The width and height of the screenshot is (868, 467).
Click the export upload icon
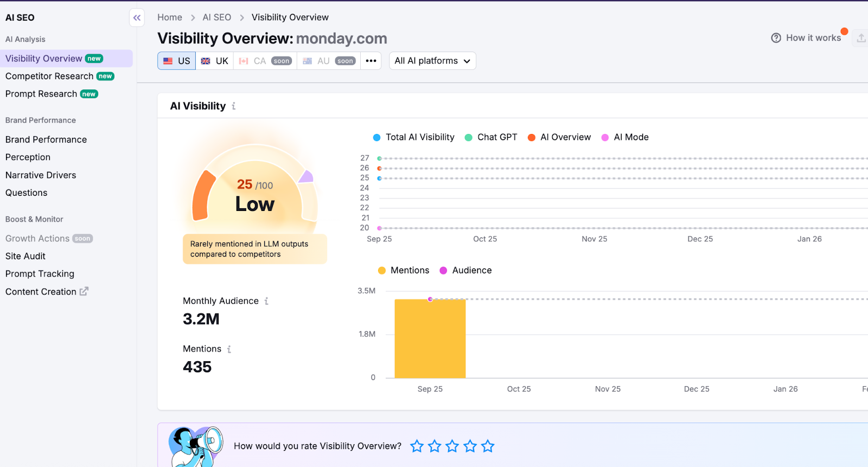861,38
